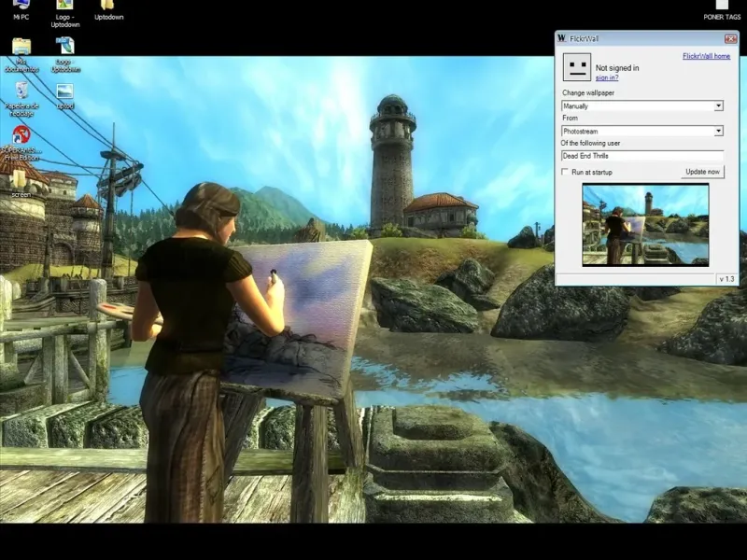This screenshot has width=747, height=560.
Task: Launch SUPERAntiSpyware Free Edition shortcut
Action: point(21,143)
